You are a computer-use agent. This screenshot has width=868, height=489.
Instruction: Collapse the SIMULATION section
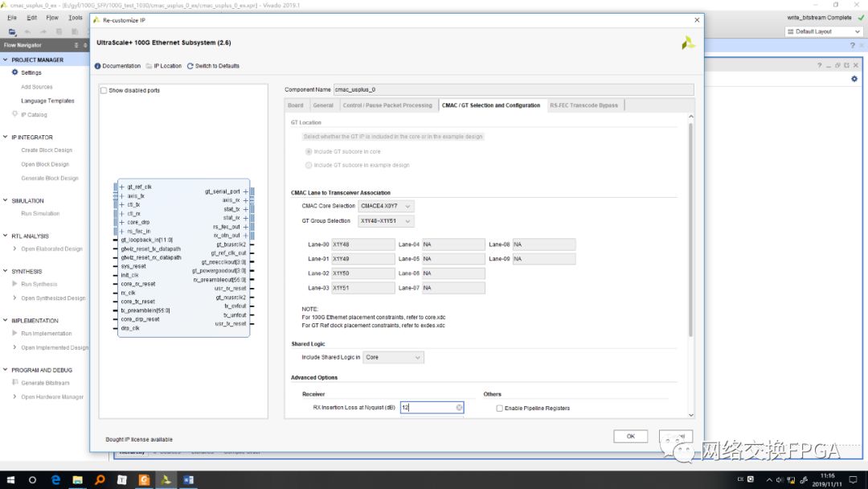tap(6, 200)
